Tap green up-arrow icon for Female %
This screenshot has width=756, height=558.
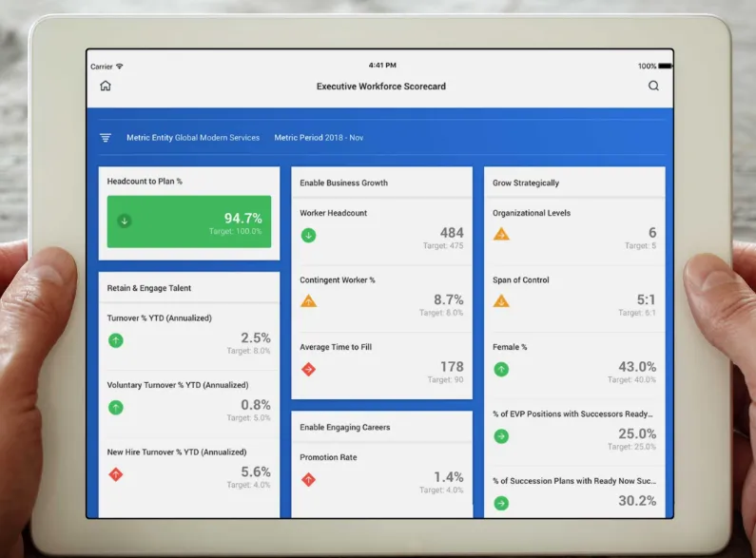pyautogui.click(x=501, y=369)
